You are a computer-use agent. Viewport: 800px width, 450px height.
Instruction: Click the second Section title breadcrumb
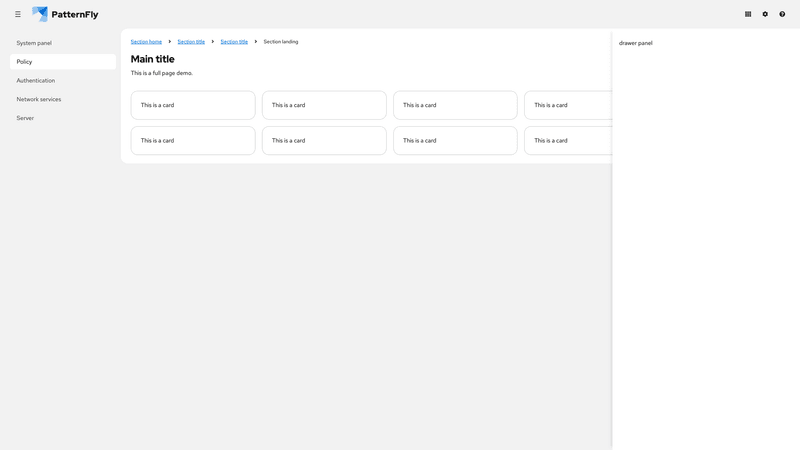coord(234,42)
